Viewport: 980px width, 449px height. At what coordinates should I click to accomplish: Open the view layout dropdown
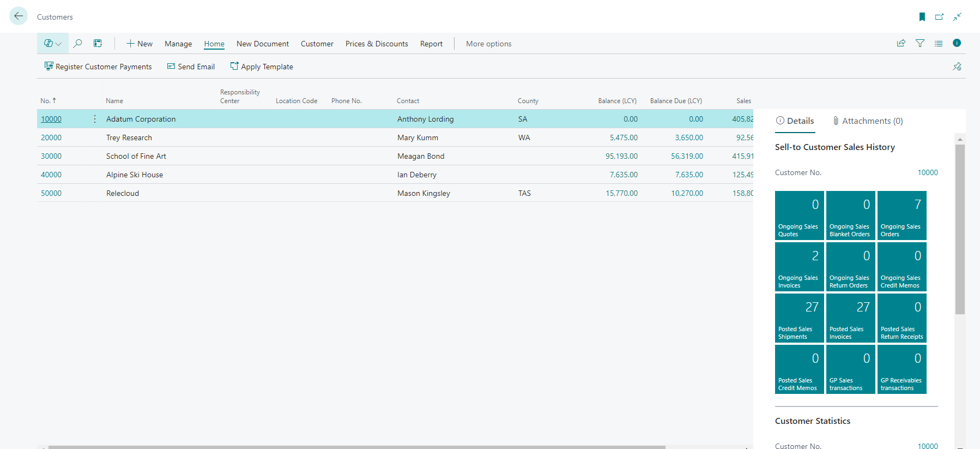tap(53, 43)
